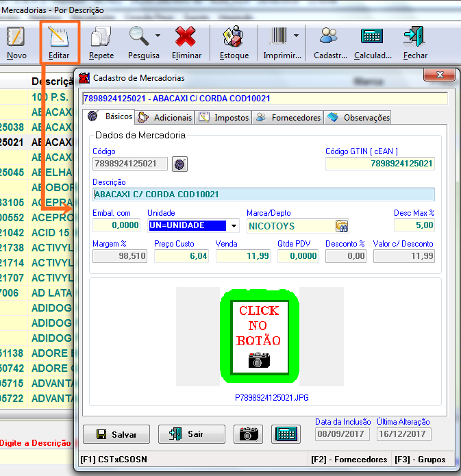The image size is (461, 476).
Task: Click the calculator button in dialog footer
Action: coord(286,434)
